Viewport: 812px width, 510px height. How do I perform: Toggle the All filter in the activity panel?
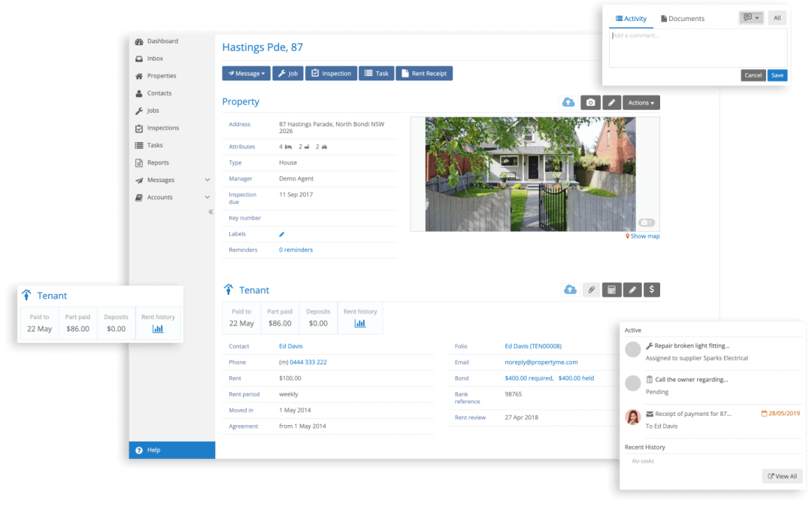(x=777, y=17)
